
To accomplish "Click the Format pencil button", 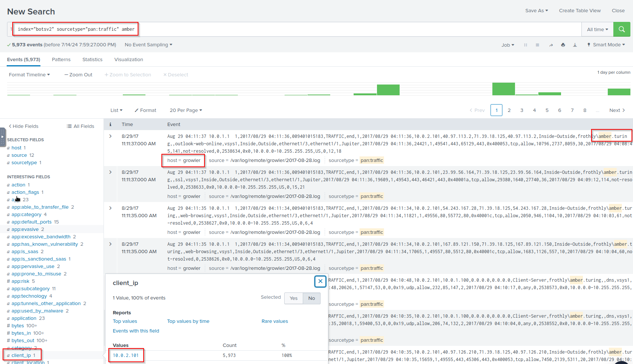I will point(145,110).
